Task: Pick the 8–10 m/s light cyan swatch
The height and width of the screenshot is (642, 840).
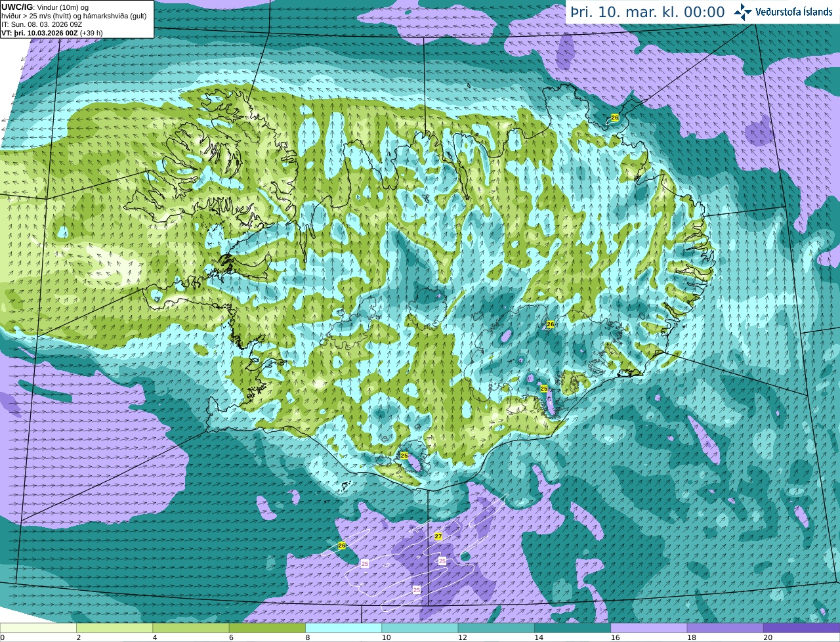Action: click(343, 628)
